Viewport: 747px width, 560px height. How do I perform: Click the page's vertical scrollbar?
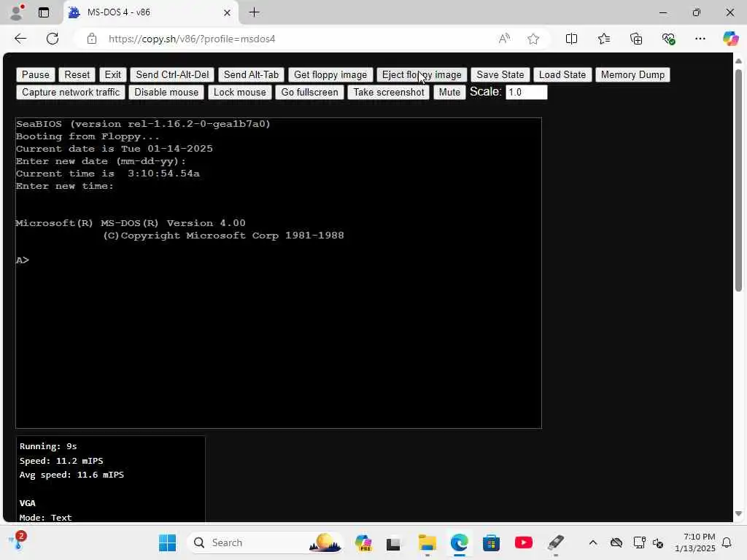click(x=738, y=181)
